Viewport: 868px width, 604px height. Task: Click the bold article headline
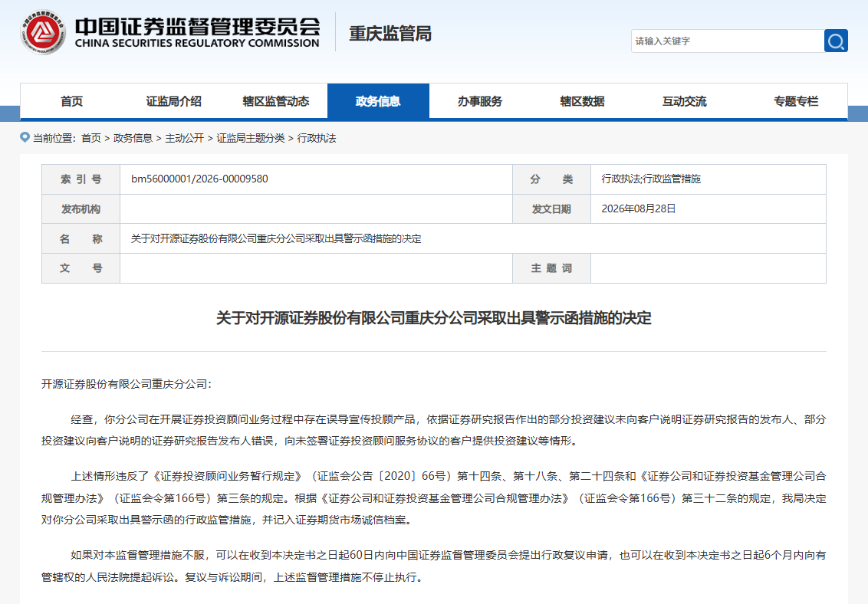pyautogui.click(x=433, y=318)
